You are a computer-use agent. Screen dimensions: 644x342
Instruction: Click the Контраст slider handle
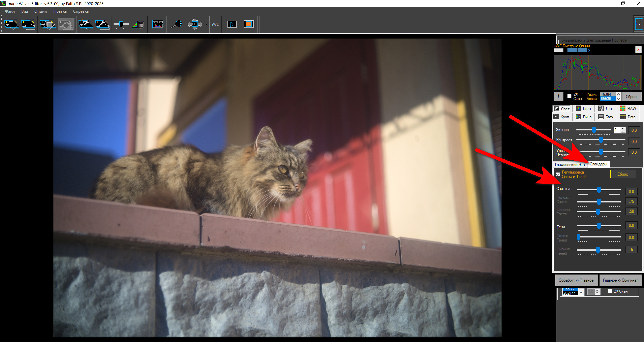[x=601, y=140]
